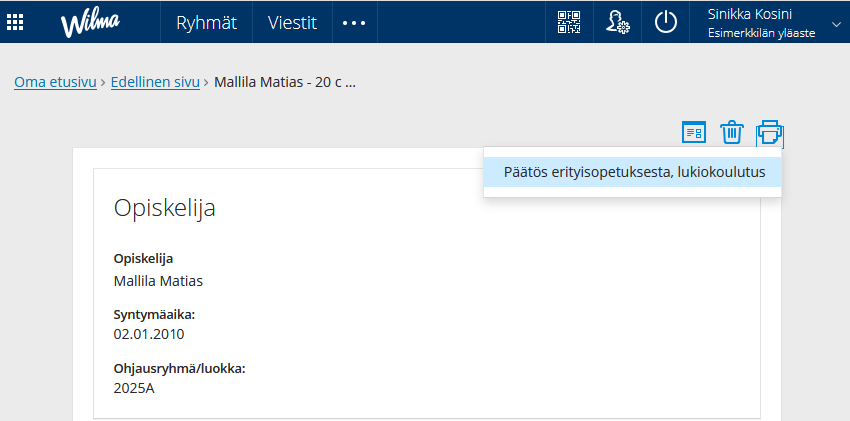This screenshot has width=850, height=421.
Task: Click the form view icon beside trash
Action: pyautogui.click(x=694, y=132)
